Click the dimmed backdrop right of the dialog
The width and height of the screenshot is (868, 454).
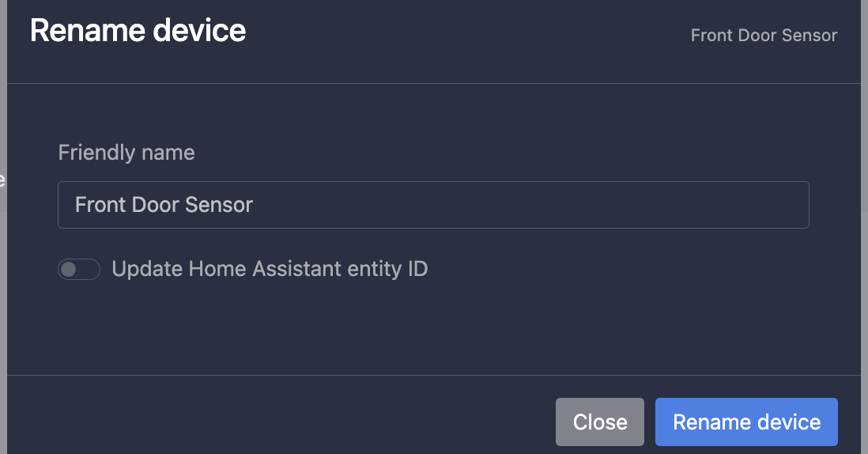[864, 237]
